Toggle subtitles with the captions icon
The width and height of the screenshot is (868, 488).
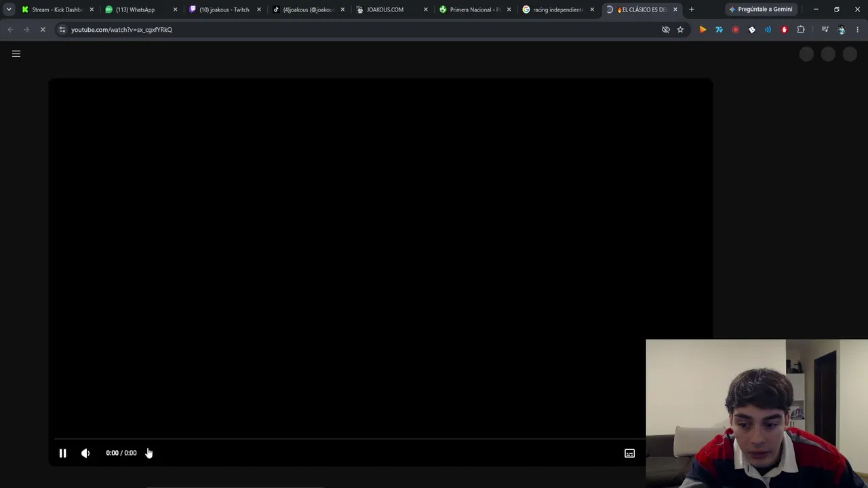(x=629, y=453)
